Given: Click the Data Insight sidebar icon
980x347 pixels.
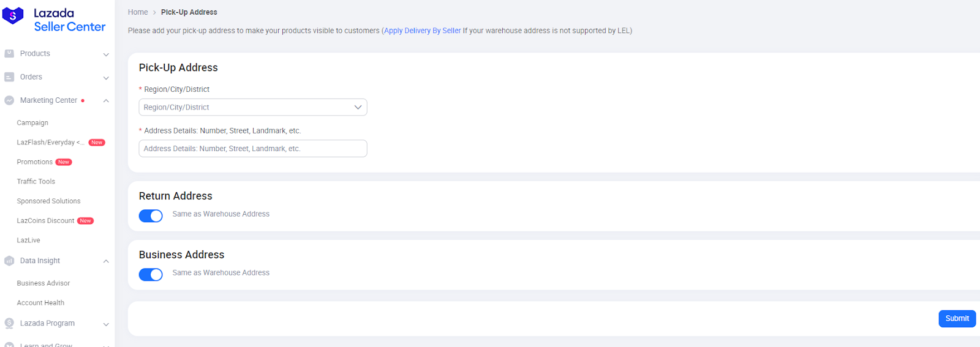Looking at the screenshot, I should [9, 261].
